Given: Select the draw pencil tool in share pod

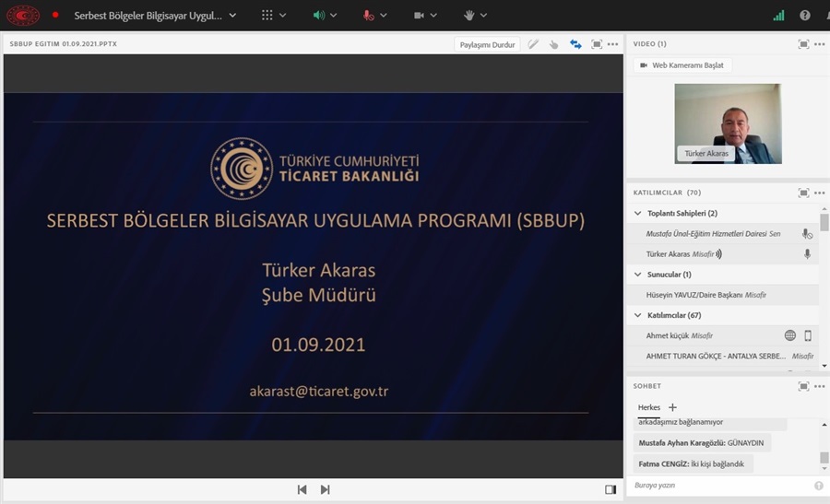Looking at the screenshot, I should click(533, 44).
